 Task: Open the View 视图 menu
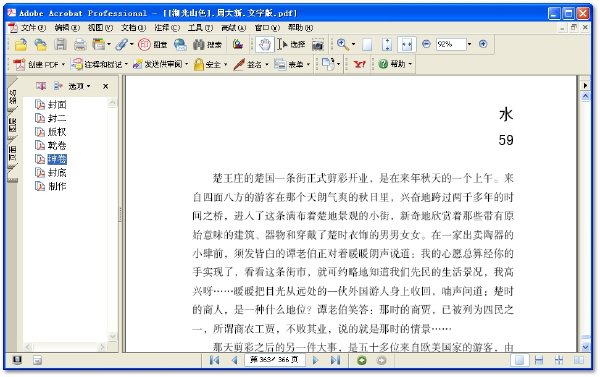(100, 28)
